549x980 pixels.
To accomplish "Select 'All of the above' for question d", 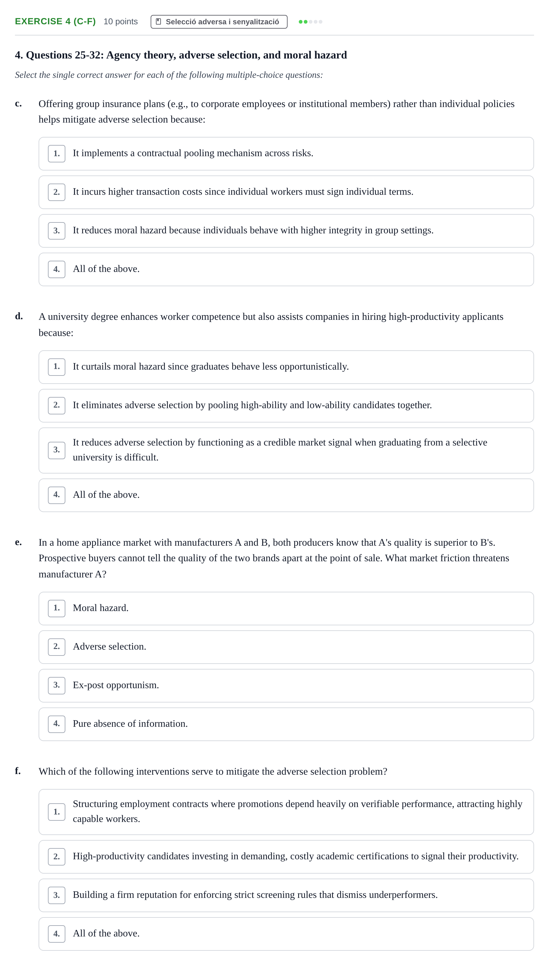I will pyautogui.click(x=286, y=495).
